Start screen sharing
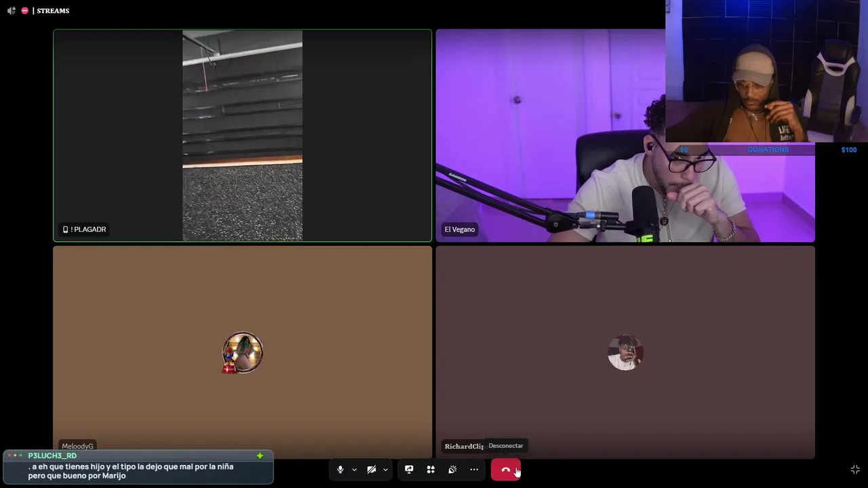Viewport: 868px width, 488px height. coord(409,470)
